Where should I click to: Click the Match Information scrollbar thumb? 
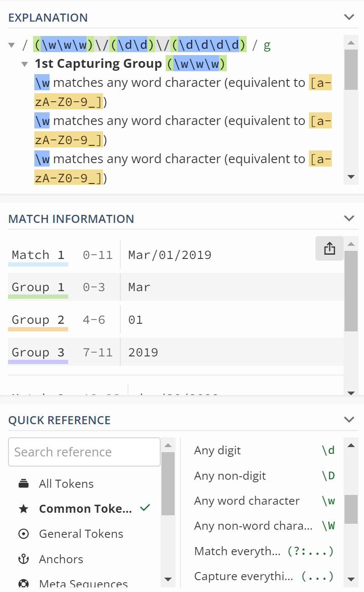point(351,291)
